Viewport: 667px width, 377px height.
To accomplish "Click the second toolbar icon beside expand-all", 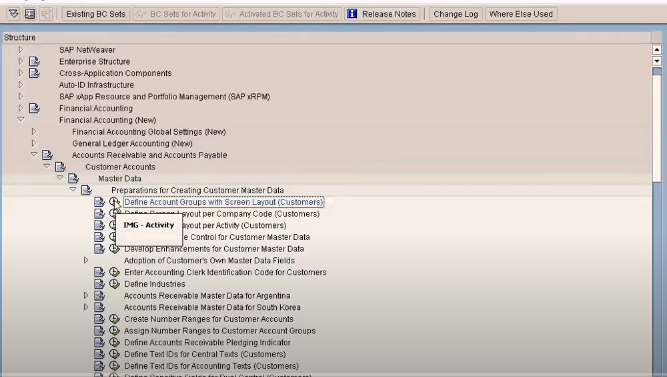I will [30, 14].
